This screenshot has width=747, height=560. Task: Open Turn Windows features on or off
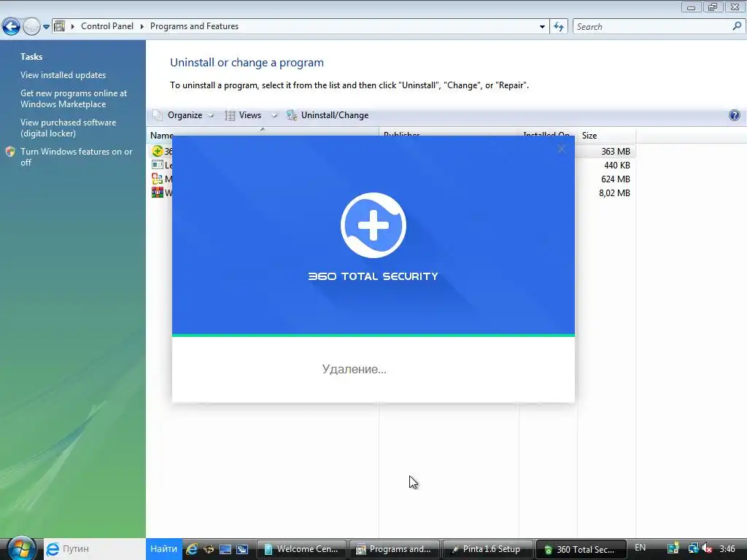click(x=76, y=157)
